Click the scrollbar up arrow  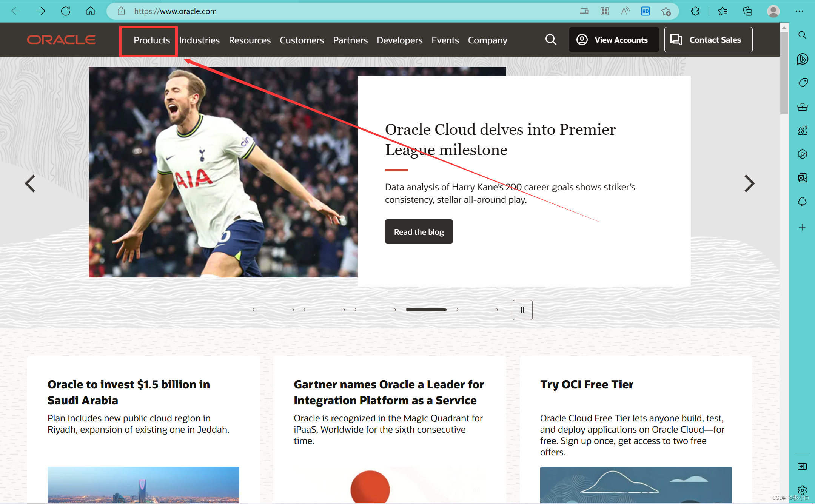tap(784, 27)
